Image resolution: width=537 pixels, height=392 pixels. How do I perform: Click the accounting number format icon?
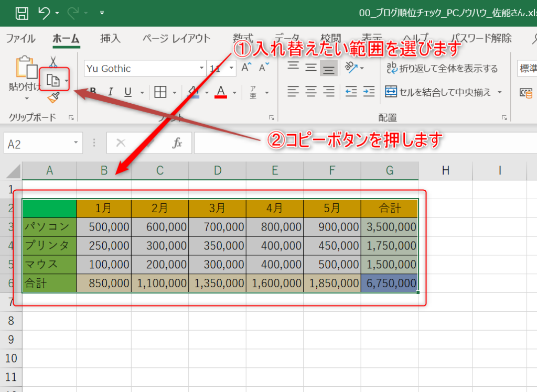(x=525, y=92)
